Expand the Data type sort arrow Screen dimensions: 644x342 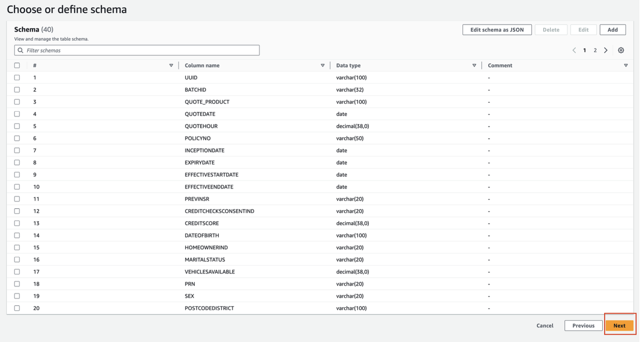(474, 66)
